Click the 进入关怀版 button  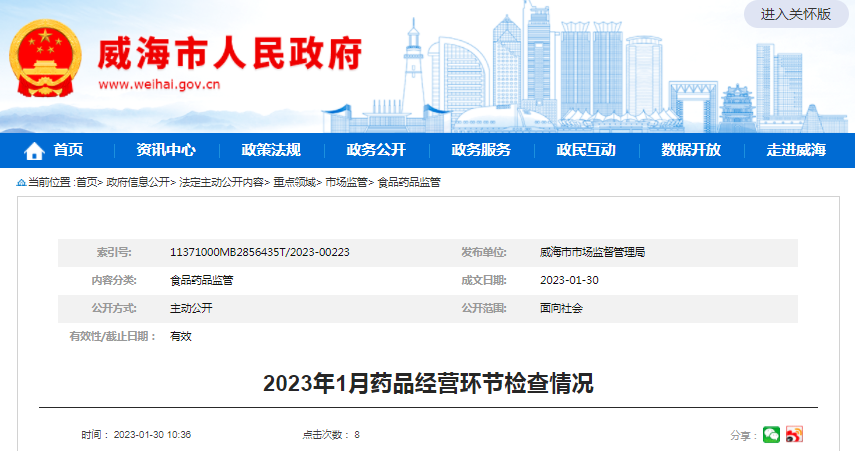(x=796, y=14)
